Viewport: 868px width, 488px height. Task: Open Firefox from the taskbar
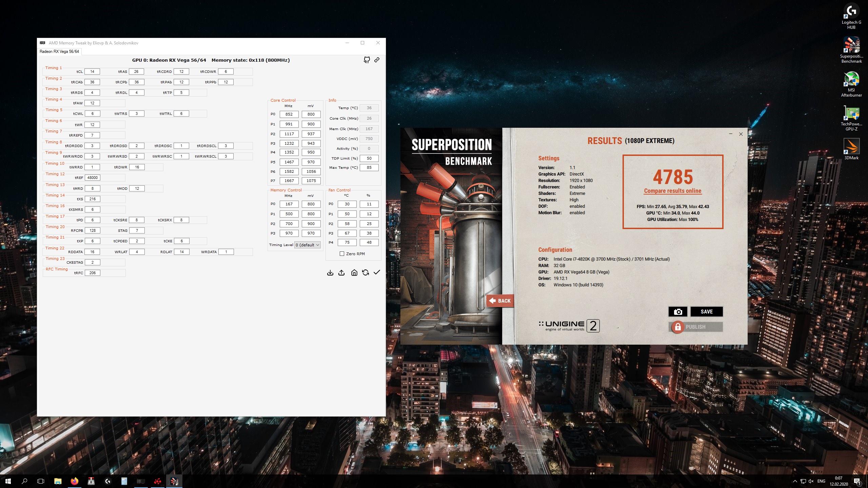coord(74,481)
